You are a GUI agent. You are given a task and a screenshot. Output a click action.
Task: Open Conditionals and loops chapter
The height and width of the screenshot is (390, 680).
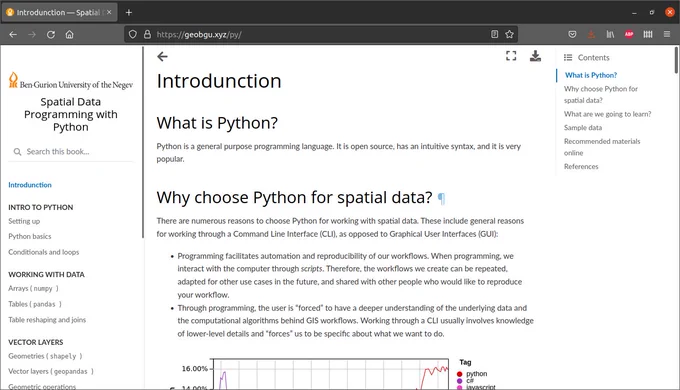(x=43, y=252)
